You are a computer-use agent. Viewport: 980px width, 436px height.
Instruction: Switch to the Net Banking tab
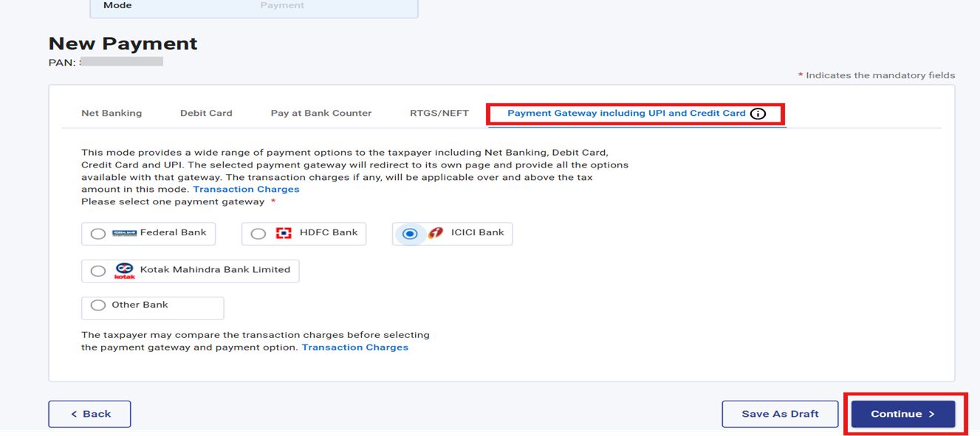[112, 114]
